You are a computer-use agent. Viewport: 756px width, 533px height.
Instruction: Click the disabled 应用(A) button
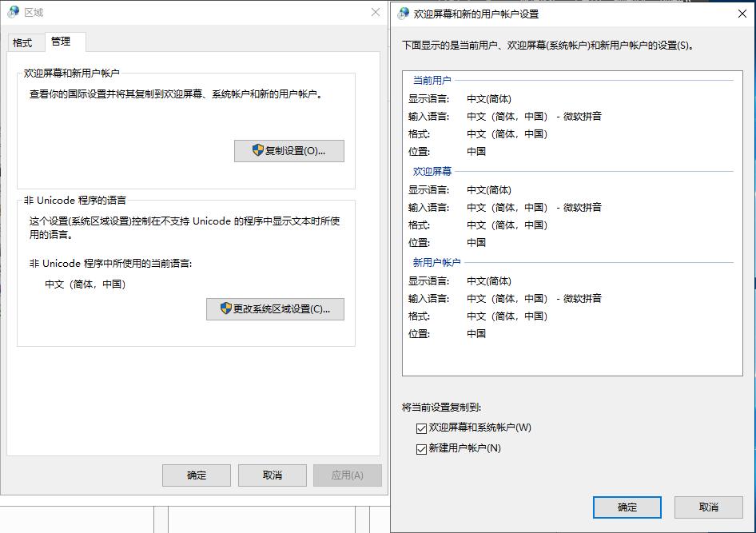tap(347, 475)
